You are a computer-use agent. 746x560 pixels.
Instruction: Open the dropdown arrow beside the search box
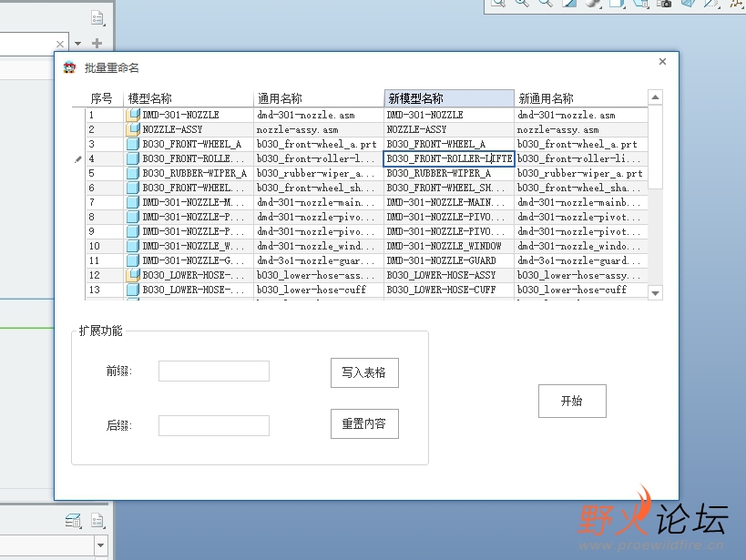[x=78, y=44]
